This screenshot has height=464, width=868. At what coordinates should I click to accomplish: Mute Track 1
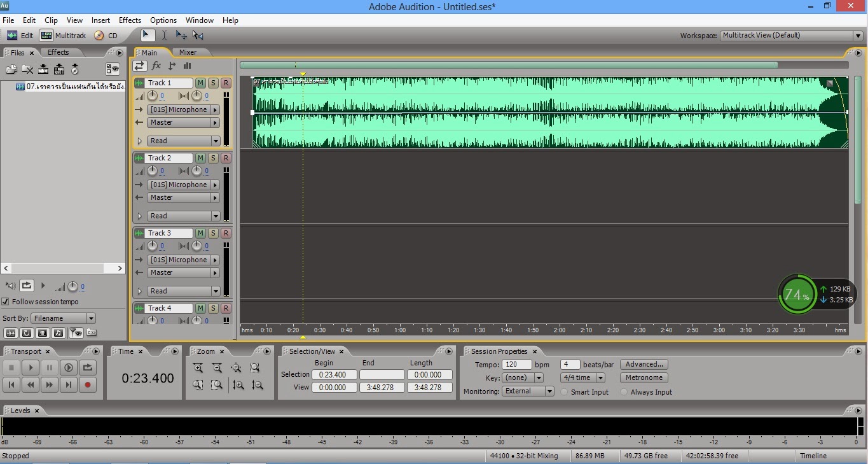(x=200, y=83)
